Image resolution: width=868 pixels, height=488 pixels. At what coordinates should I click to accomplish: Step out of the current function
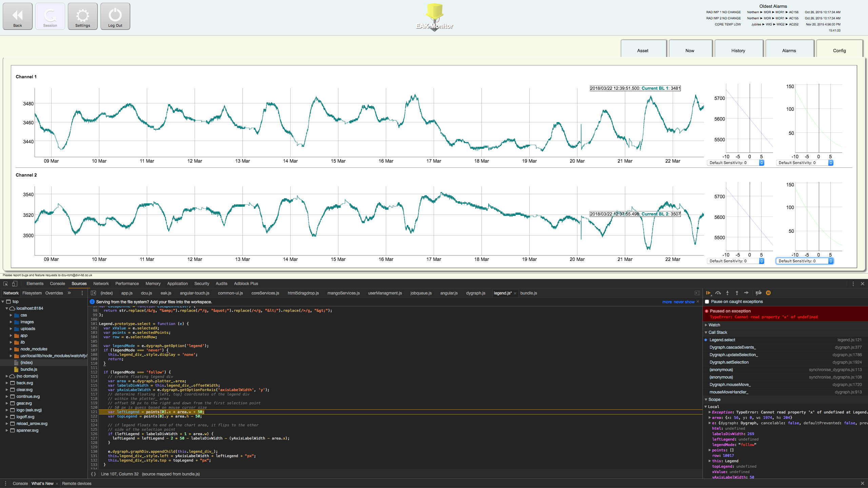point(736,293)
